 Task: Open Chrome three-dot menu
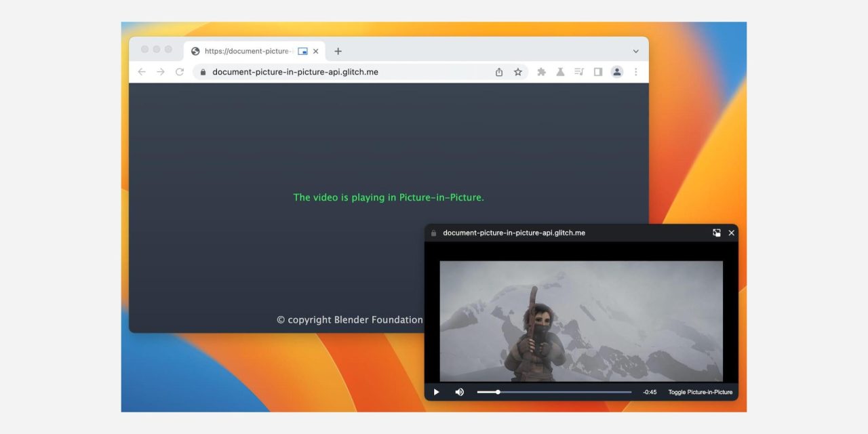click(635, 72)
